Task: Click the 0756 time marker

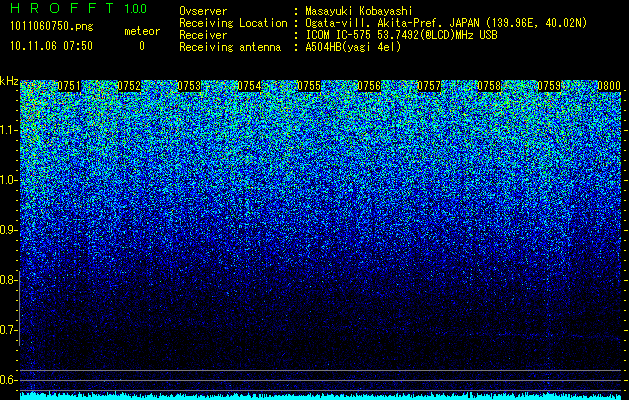Action: (x=369, y=86)
